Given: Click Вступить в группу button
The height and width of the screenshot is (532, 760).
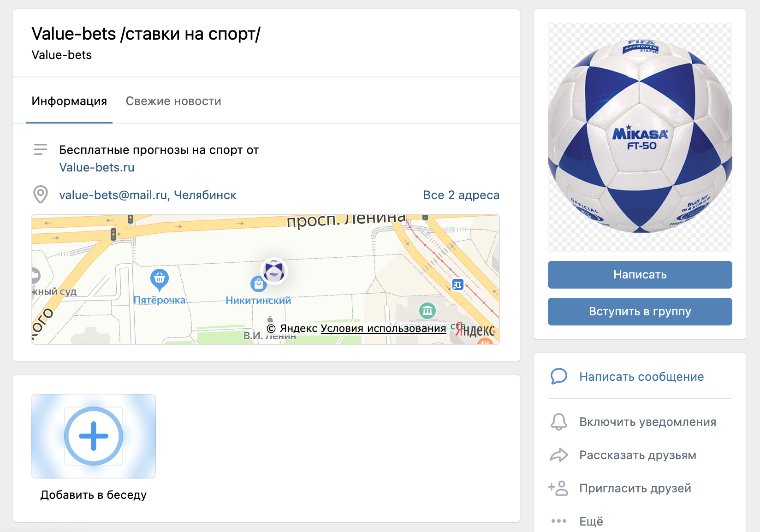Looking at the screenshot, I should (x=640, y=312).
